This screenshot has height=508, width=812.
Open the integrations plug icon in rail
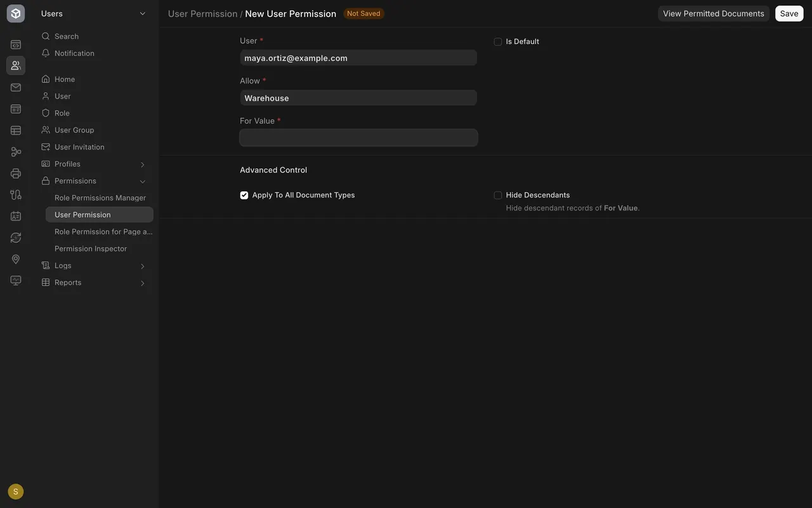[16, 195]
